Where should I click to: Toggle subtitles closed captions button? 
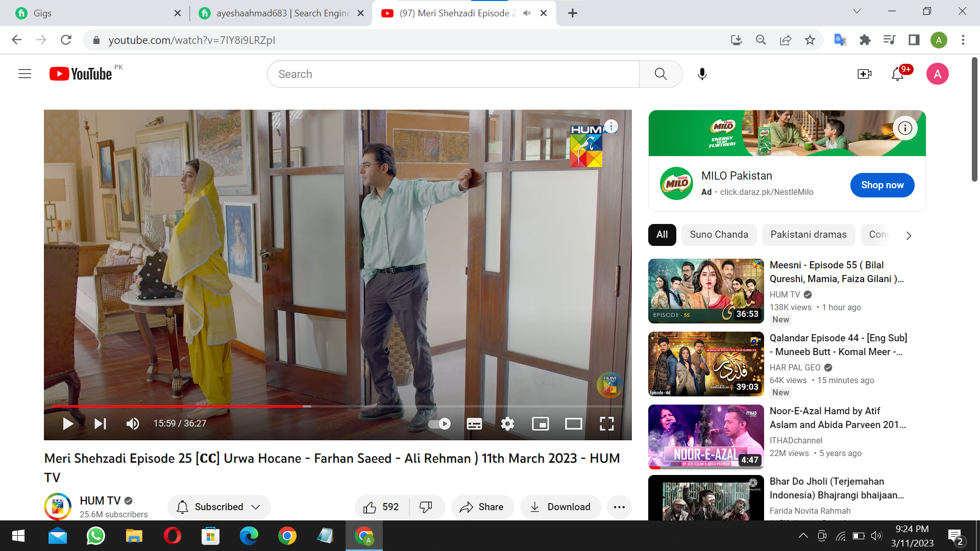[x=474, y=423]
